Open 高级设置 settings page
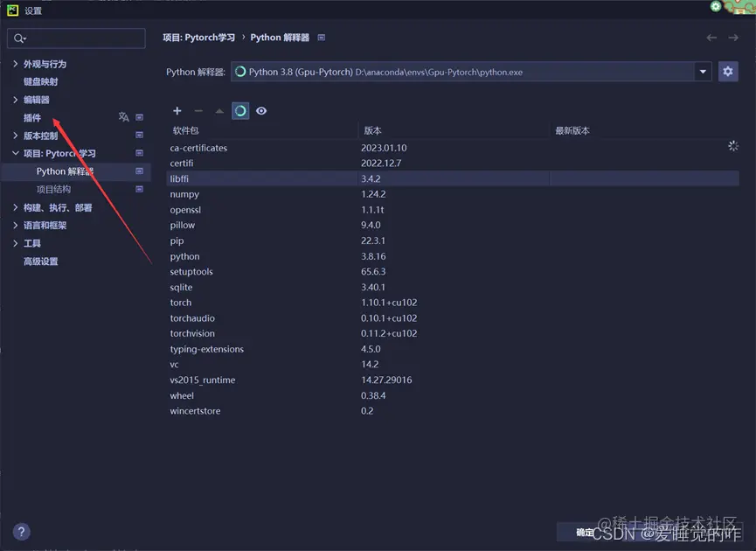Viewport: 756px width, 551px height. point(40,262)
